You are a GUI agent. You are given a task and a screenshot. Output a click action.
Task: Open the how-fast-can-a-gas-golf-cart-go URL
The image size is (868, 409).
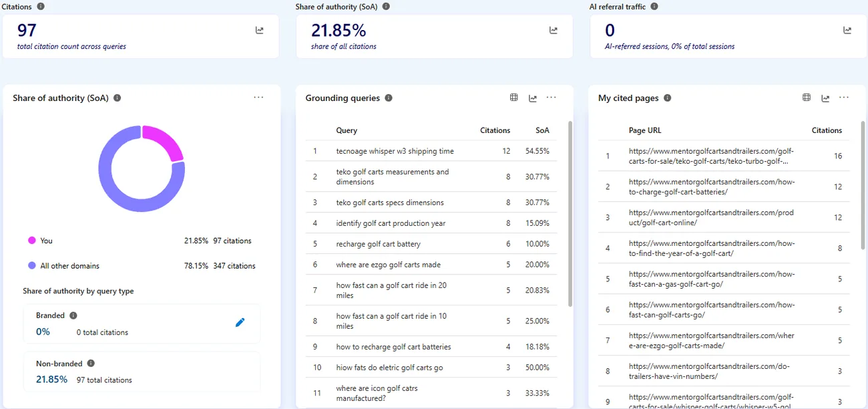click(x=712, y=279)
